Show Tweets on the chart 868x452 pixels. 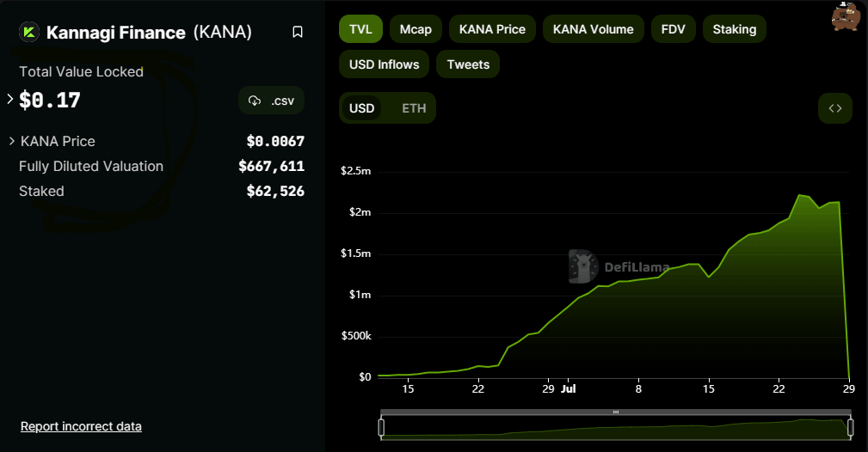pos(468,64)
